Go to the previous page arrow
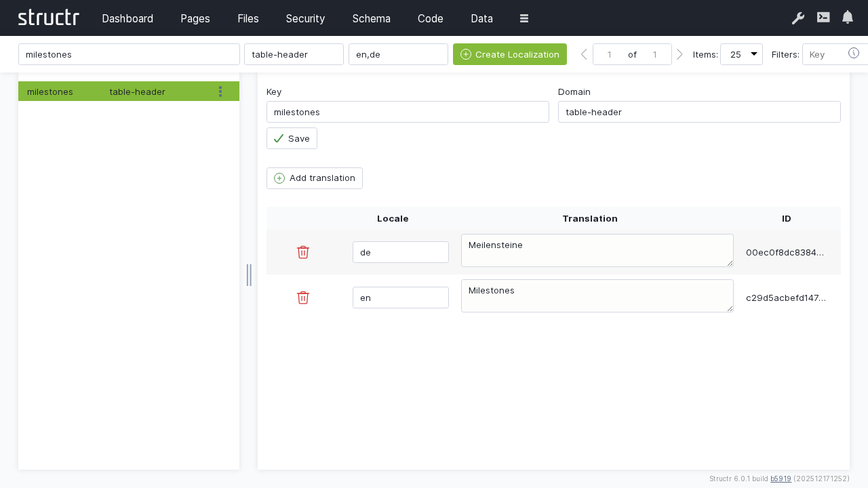 (x=584, y=54)
